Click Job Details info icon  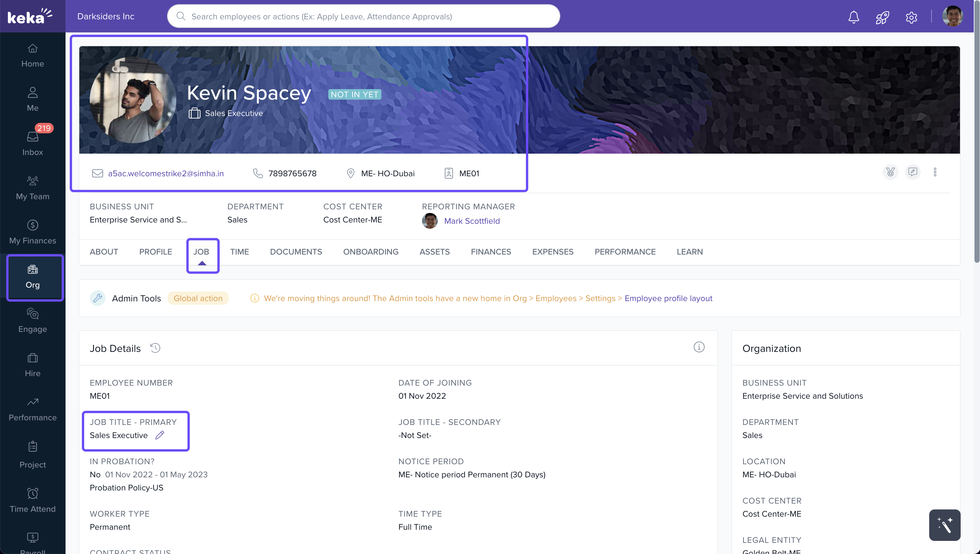[x=699, y=347]
